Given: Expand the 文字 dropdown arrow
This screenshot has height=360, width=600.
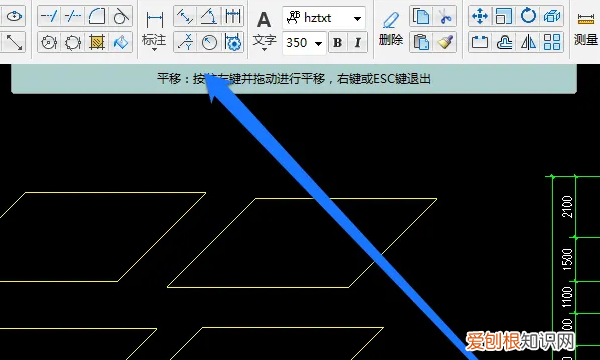Looking at the screenshot, I should coord(264,49).
